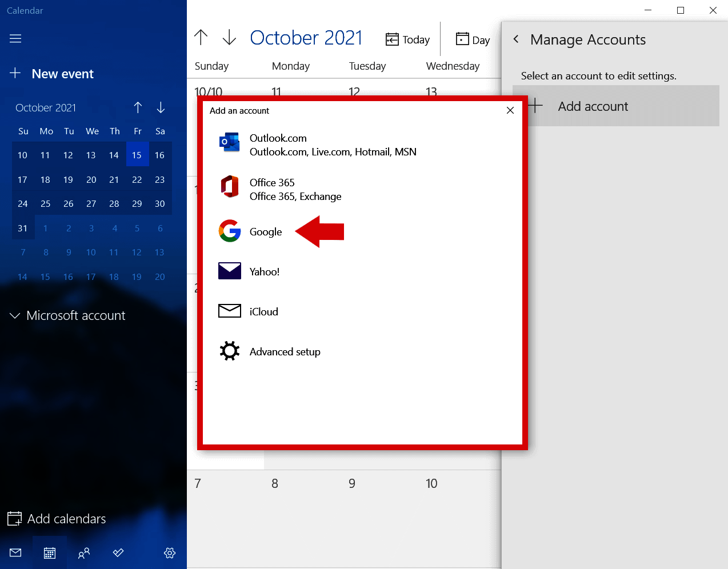Jump to Today
Viewport: 728px width, 569px height.
(x=407, y=39)
